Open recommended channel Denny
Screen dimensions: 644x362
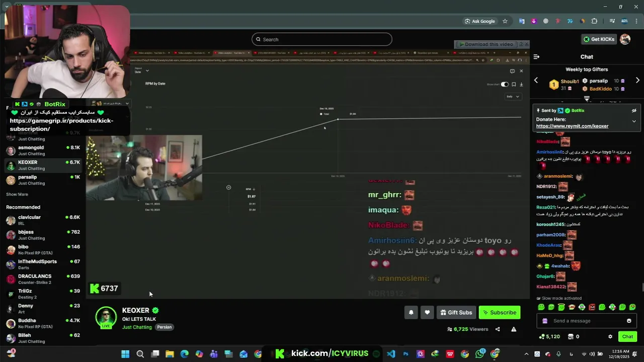(43, 309)
